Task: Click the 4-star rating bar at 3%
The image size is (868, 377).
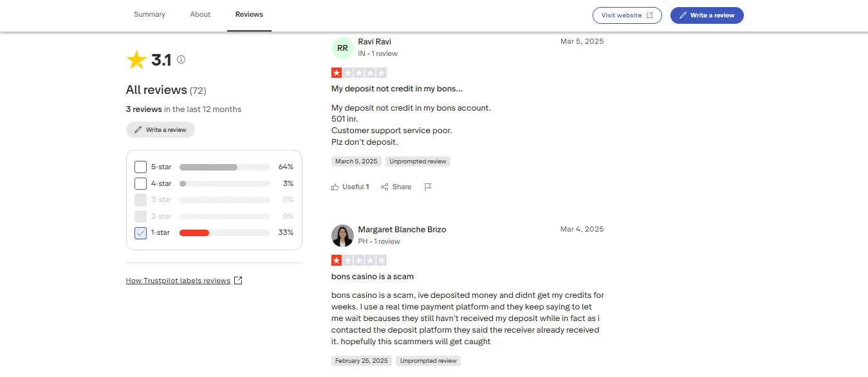Action: (x=225, y=183)
